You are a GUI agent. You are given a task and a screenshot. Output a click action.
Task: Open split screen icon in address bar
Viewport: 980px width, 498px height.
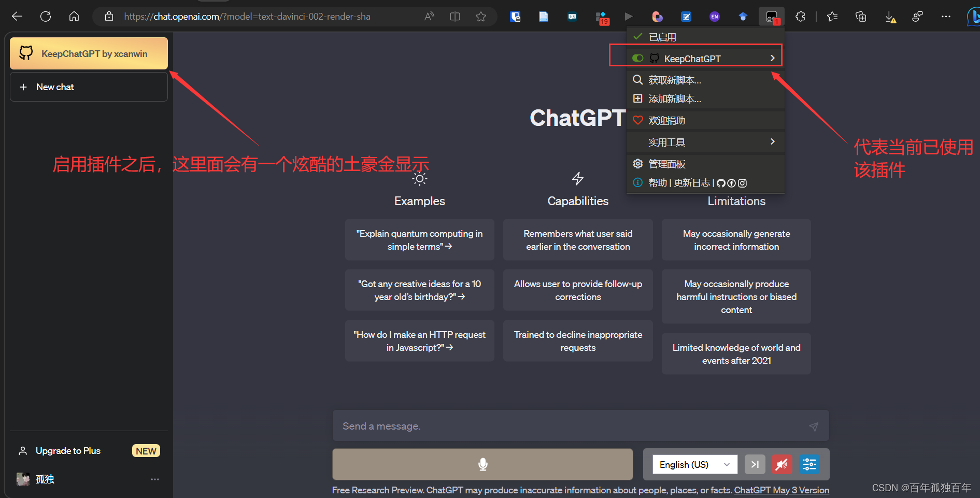tap(455, 17)
